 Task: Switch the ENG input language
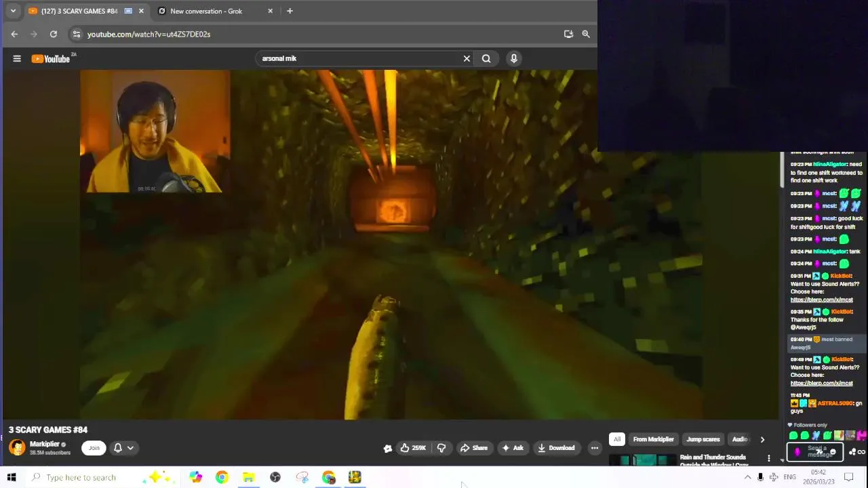pyautogui.click(x=789, y=477)
